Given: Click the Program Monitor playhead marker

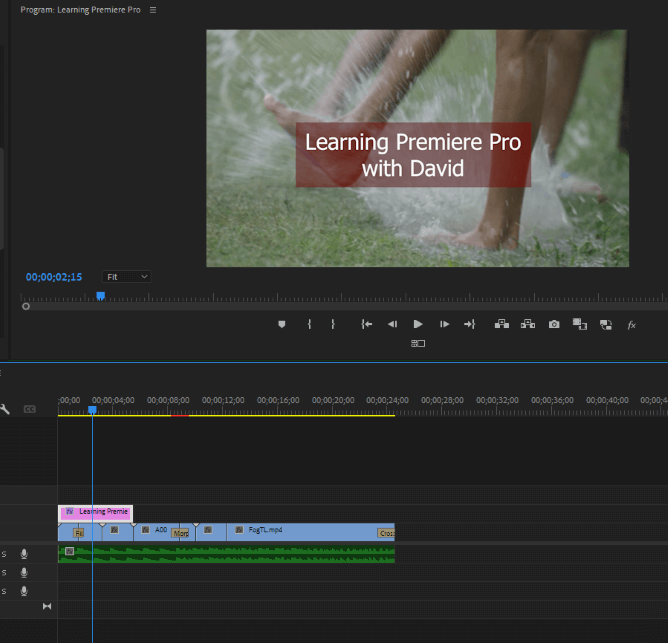Looking at the screenshot, I should coord(101,296).
